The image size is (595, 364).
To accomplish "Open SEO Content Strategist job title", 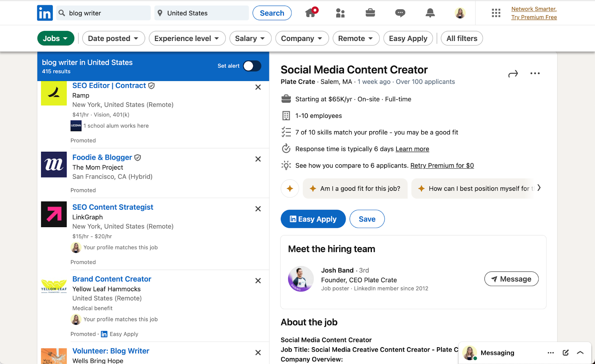I will [x=113, y=207].
